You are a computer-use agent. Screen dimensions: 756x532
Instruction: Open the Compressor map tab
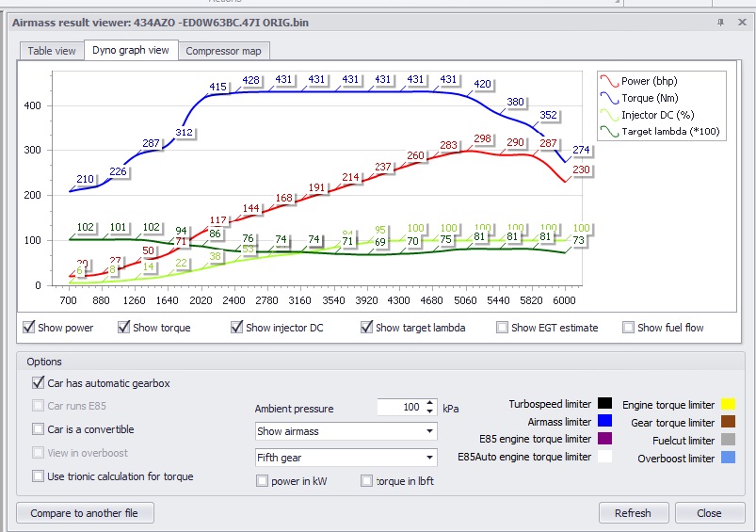224,51
